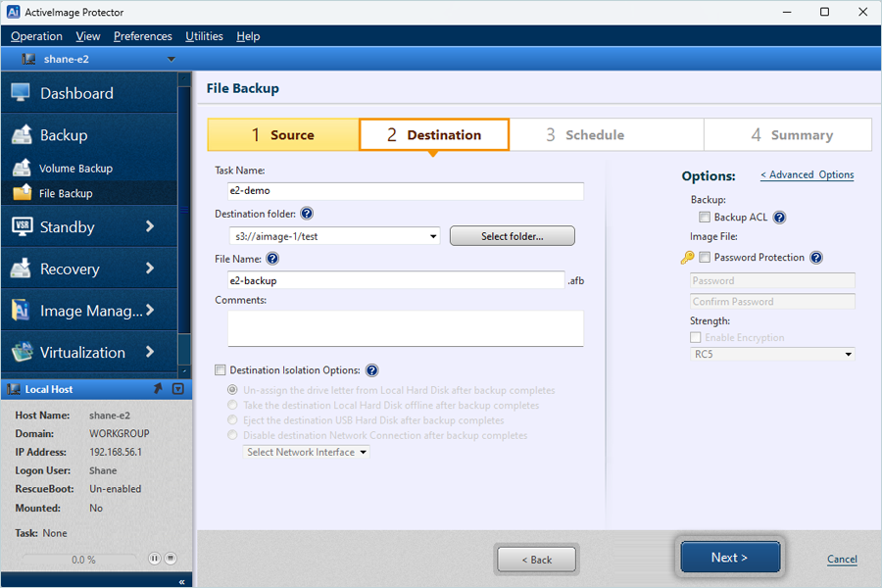Click the Image Manager Ai icon
Viewport: 882px width, 588px height.
21,310
